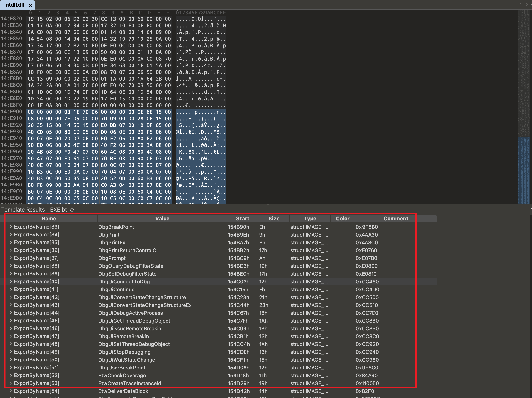The image size is (532, 398).
Task: Expand ExportByName[44] row
Action: (11, 313)
